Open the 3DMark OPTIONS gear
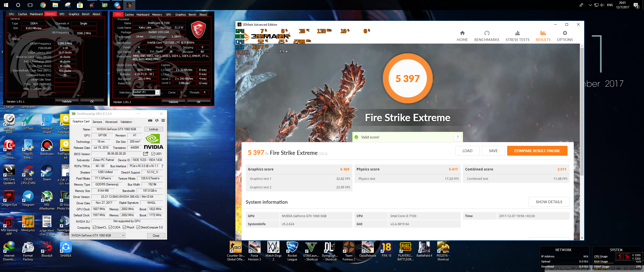The height and width of the screenshot is (272, 644). click(x=565, y=36)
